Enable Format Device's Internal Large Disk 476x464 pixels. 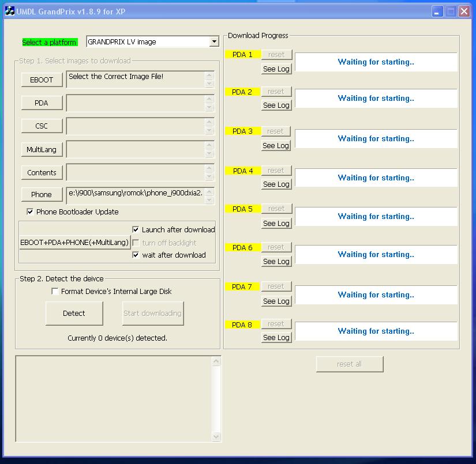[x=55, y=291]
